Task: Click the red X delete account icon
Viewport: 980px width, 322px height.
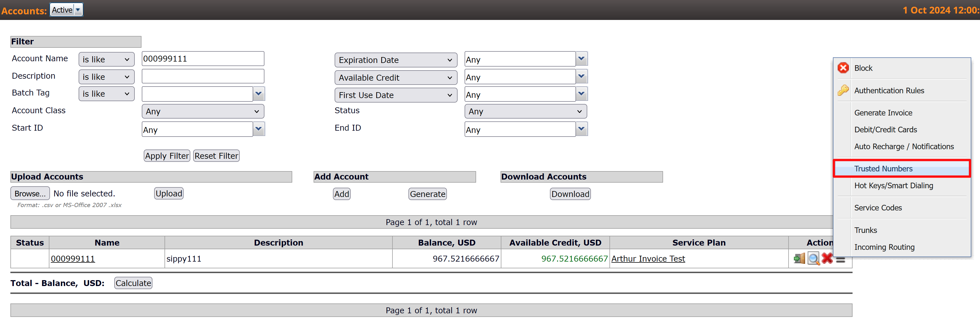Action: pos(827,258)
